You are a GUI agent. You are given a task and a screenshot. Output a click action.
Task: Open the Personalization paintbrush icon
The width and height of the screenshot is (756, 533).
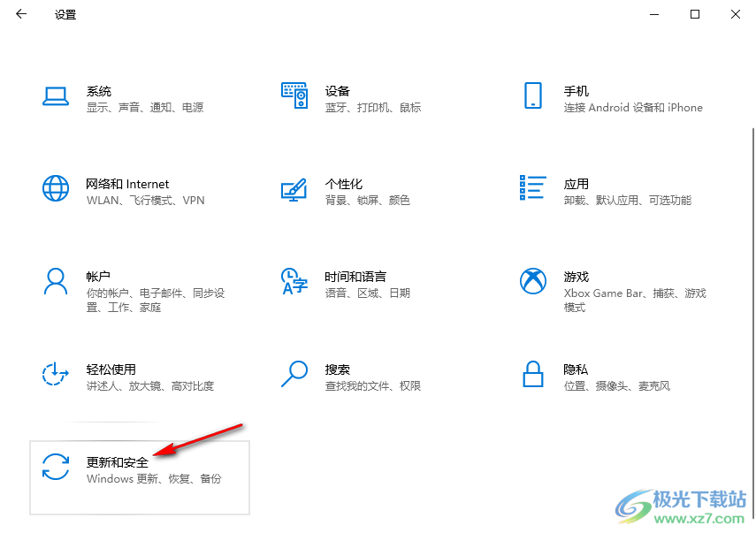294,189
